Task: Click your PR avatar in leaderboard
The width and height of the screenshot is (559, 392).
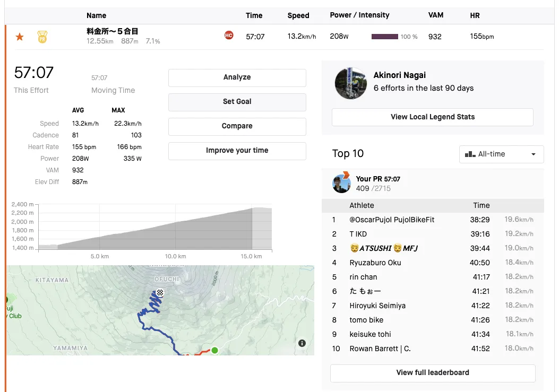Action: tap(341, 183)
